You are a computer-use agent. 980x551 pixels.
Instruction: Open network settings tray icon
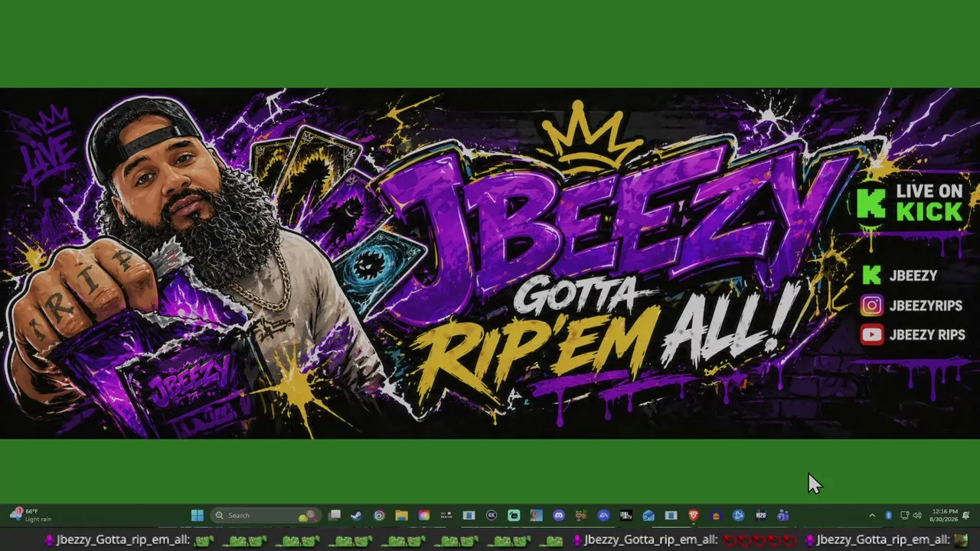(x=904, y=516)
